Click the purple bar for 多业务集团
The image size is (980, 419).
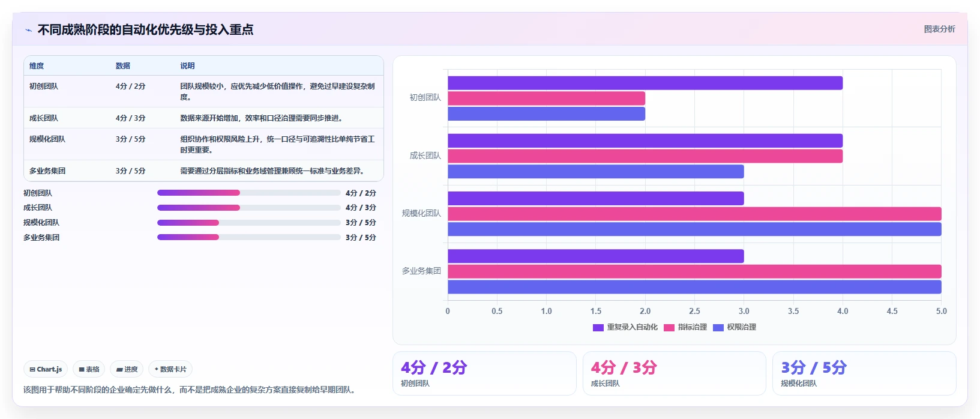click(x=596, y=256)
